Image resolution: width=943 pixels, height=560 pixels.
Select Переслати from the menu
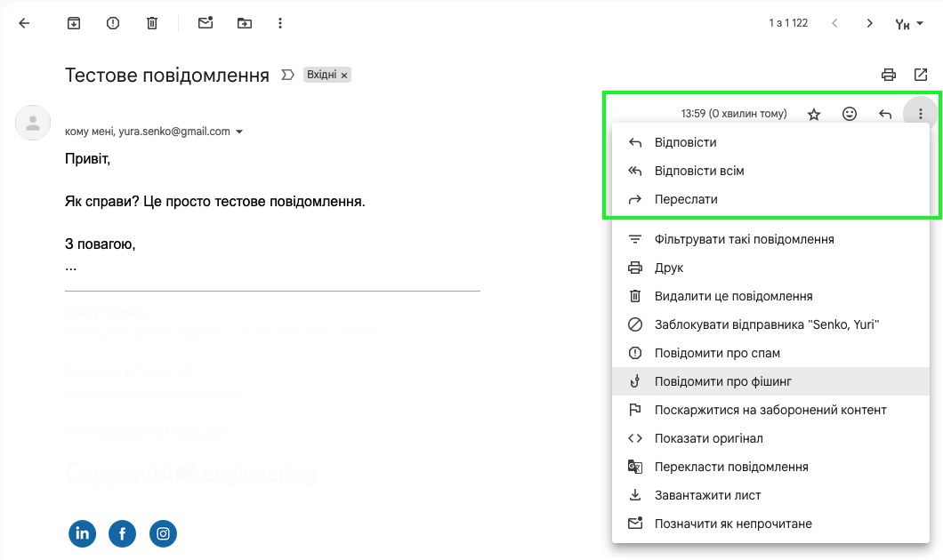point(685,200)
